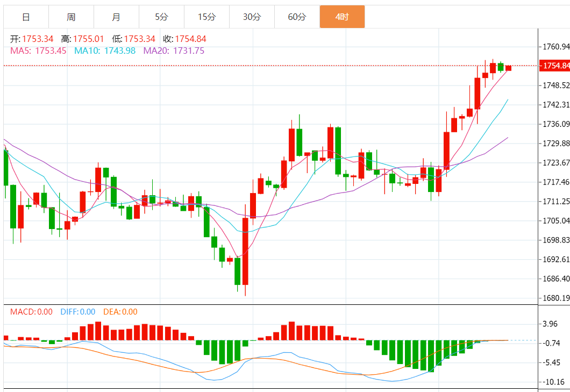Click the 低 low price 1753.34
Viewport: 570px width, 392px height.
(133, 39)
